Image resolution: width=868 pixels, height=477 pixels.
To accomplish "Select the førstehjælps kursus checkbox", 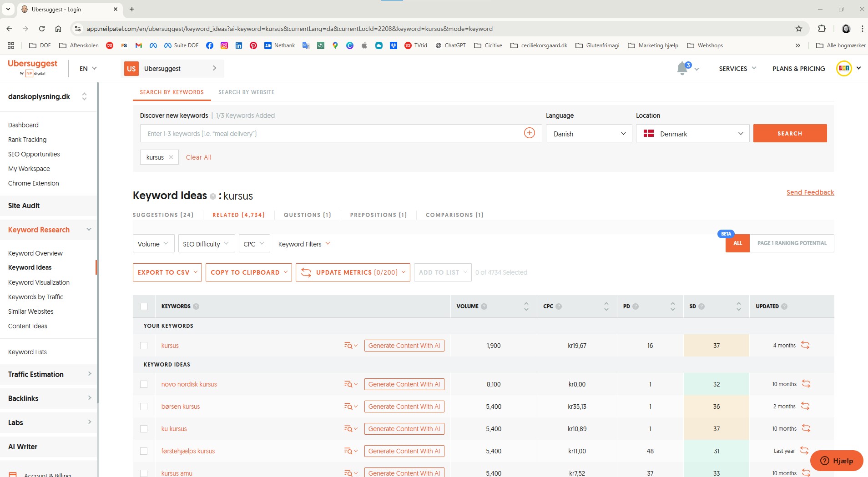I will click(144, 451).
